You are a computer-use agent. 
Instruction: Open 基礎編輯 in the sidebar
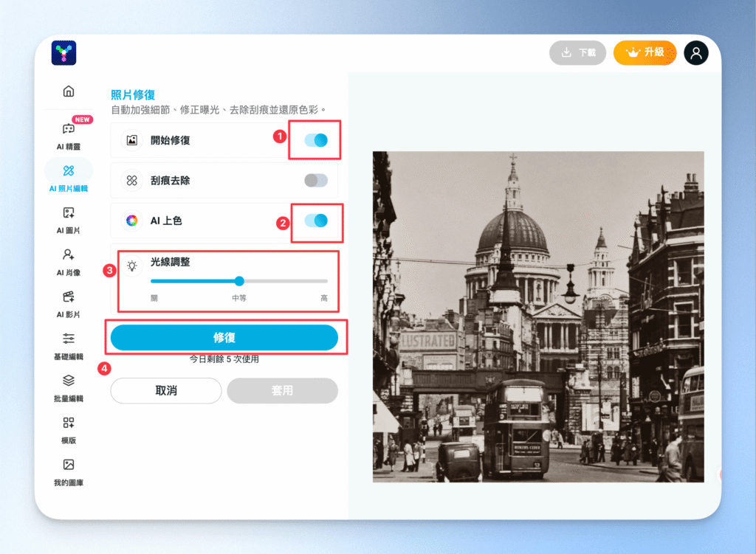point(69,347)
